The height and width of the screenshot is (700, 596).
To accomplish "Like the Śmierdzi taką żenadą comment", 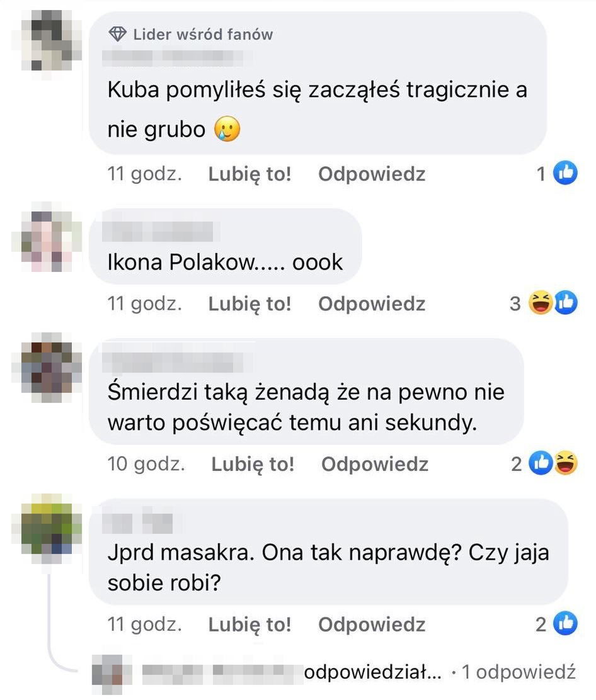I will coord(253,465).
